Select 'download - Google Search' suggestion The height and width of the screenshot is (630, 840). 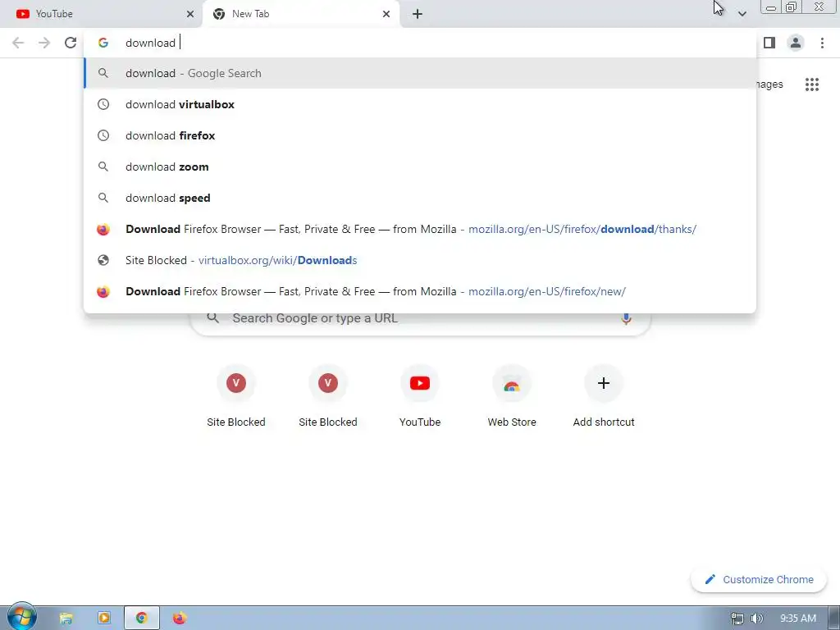click(420, 73)
